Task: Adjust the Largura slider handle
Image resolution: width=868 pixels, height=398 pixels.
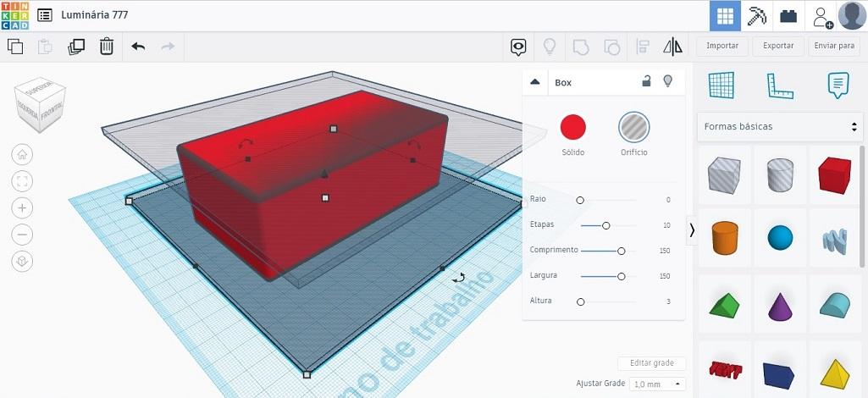Action: coord(621,276)
